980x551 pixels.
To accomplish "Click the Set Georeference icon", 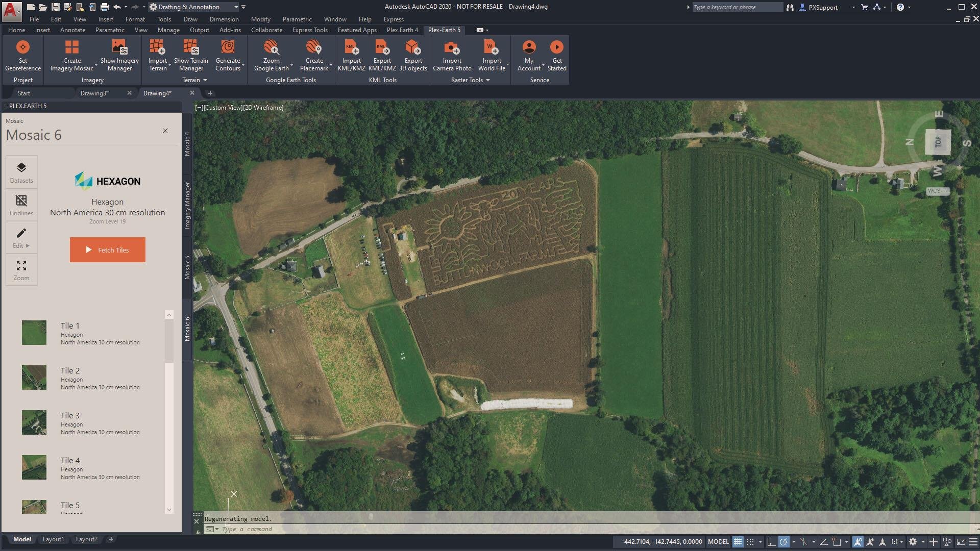I will (x=22, y=47).
